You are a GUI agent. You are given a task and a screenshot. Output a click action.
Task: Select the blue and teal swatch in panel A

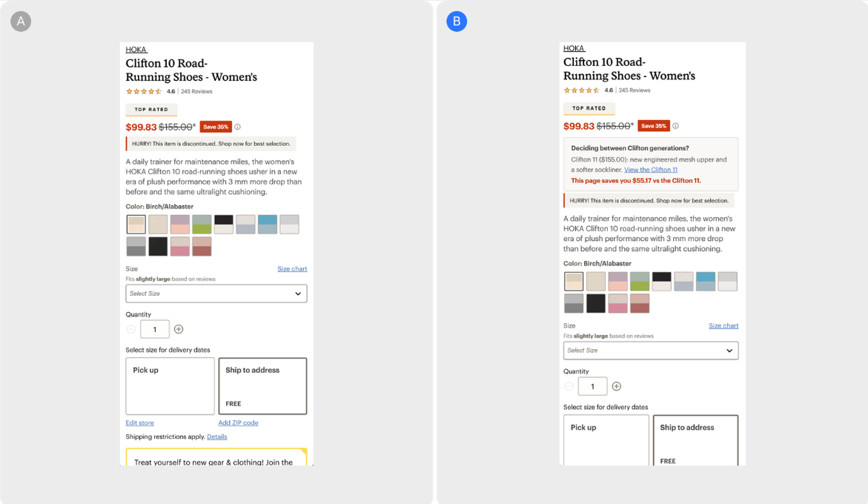click(268, 224)
